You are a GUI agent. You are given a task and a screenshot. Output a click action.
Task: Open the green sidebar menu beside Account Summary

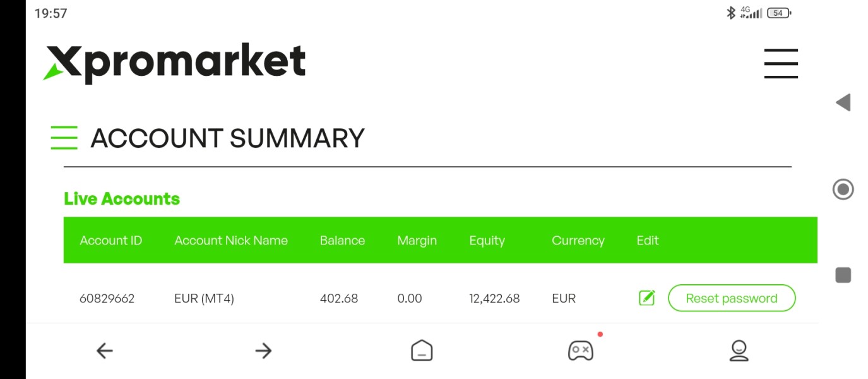pyautogui.click(x=64, y=138)
